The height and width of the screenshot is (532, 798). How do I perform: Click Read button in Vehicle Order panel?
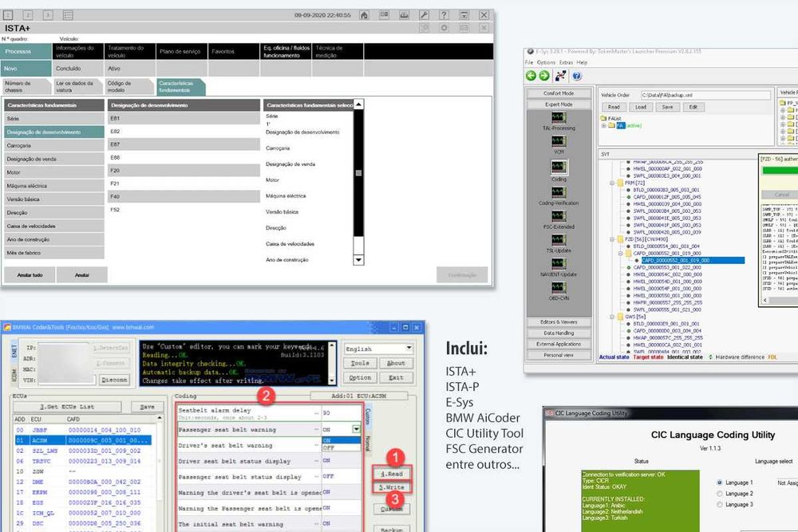tap(614, 107)
